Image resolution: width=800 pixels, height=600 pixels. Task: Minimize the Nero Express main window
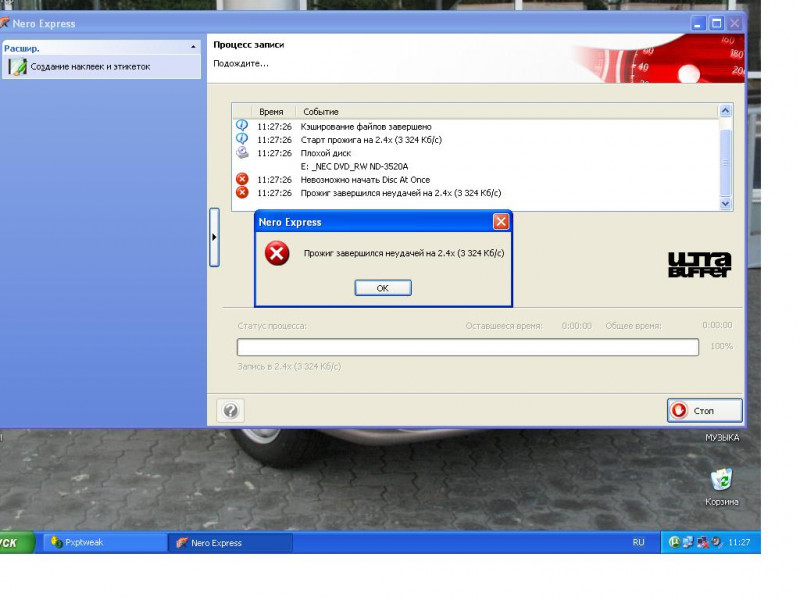pos(698,23)
